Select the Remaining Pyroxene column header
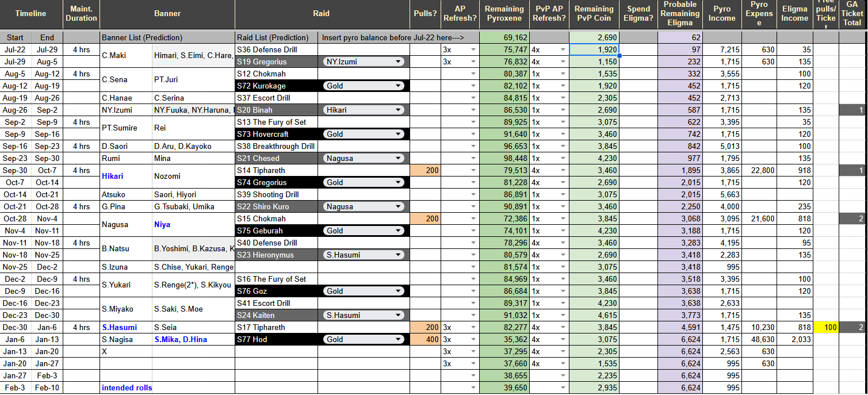The height and width of the screenshot is (395, 868). (x=504, y=14)
